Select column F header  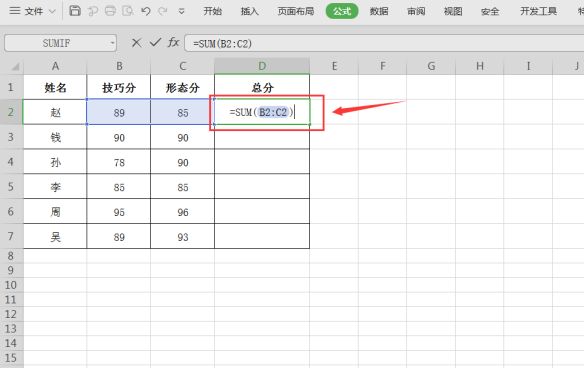click(383, 66)
